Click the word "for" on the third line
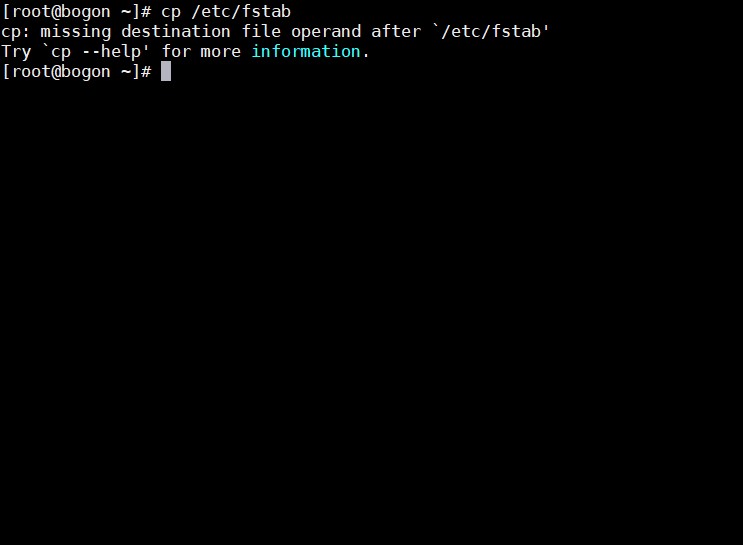The width and height of the screenshot is (743, 545). pyautogui.click(x=176, y=51)
